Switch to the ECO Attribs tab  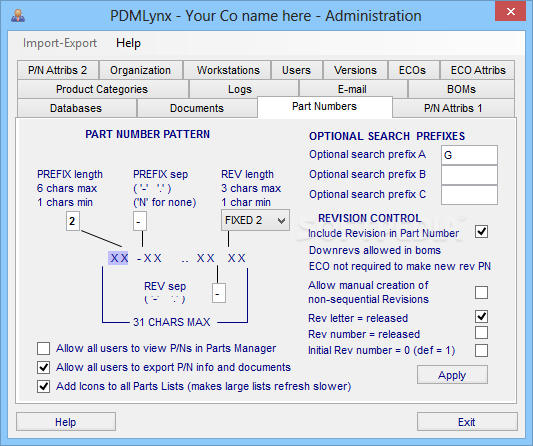[478, 70]
